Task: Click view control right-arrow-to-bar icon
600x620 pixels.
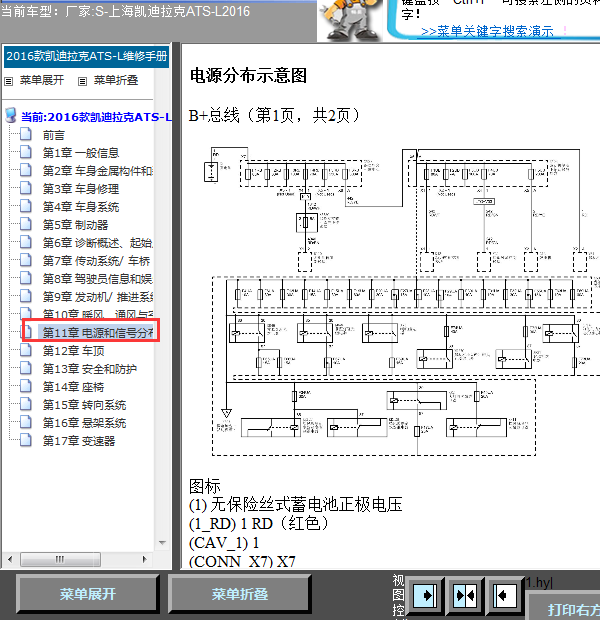Action: (x=425, y=595)
